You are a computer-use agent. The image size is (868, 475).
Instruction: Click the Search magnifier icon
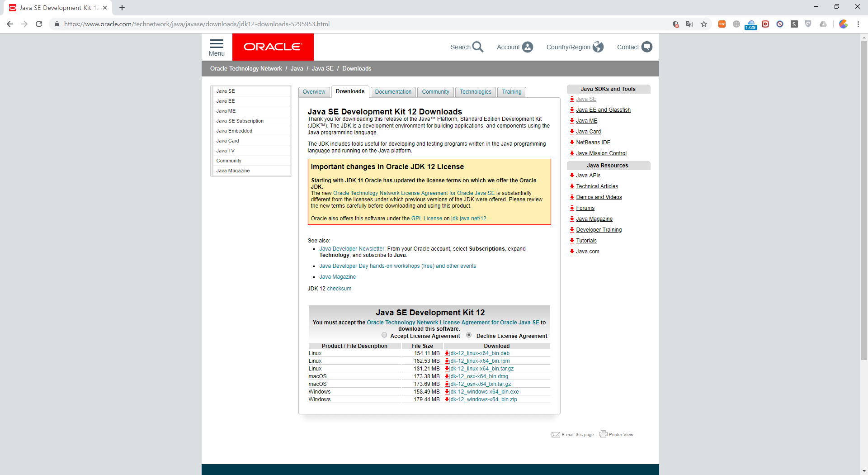click(x=478, y=47)
